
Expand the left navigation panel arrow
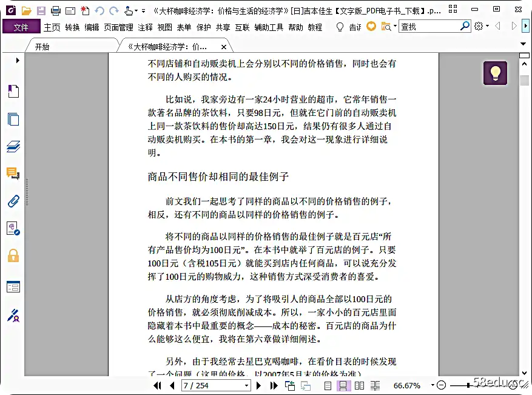pyautogui.click(x=18, y=61)
